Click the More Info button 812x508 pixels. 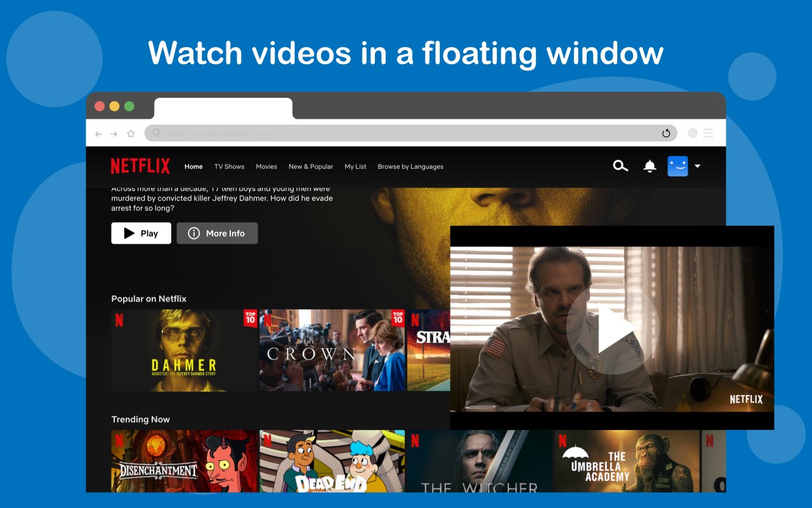(217, 233)
